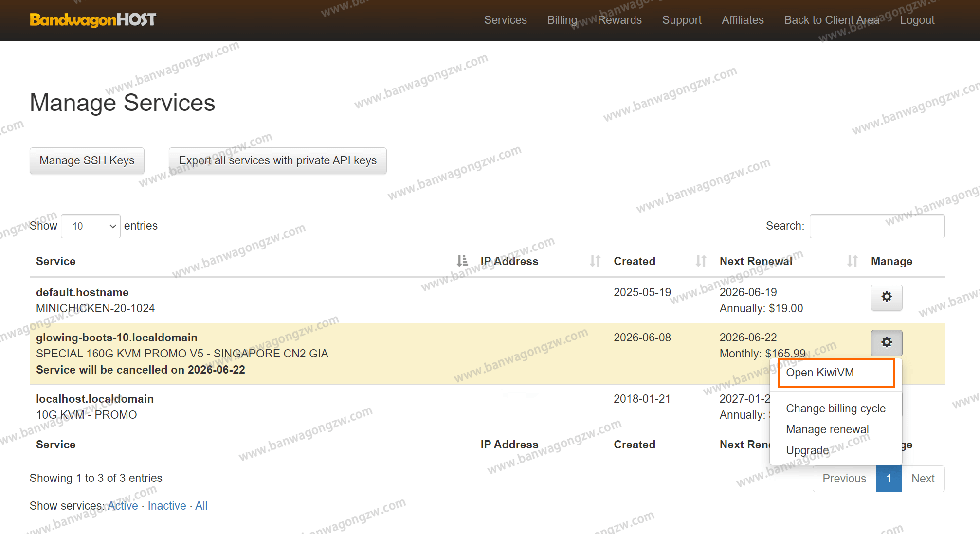Show All services link
Image resolution: width=980 pixels, height=534 pixels.
(x=201, y=506)
